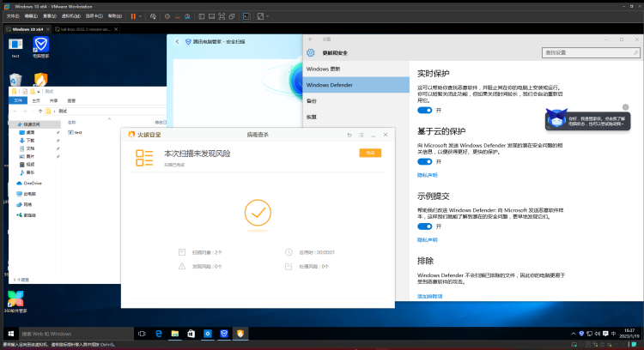Go back in the Settings window
This screenshot has width=644, height=350.
[311, 39]
